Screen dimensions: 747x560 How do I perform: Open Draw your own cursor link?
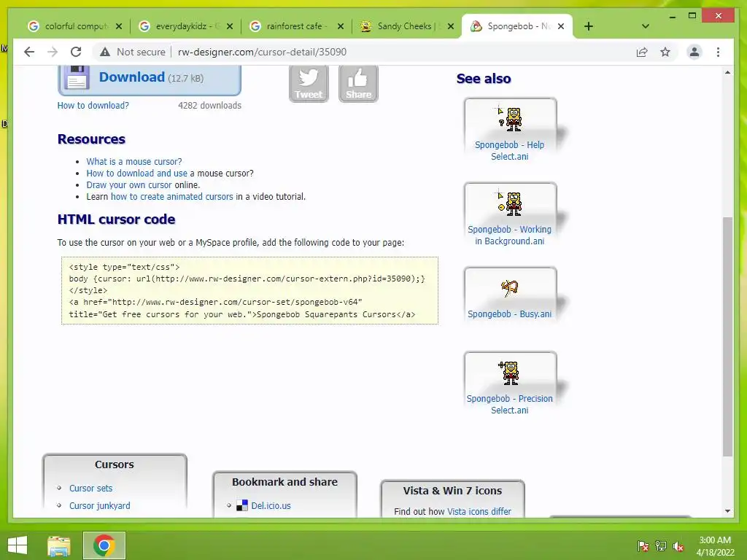tap(128, 184)
